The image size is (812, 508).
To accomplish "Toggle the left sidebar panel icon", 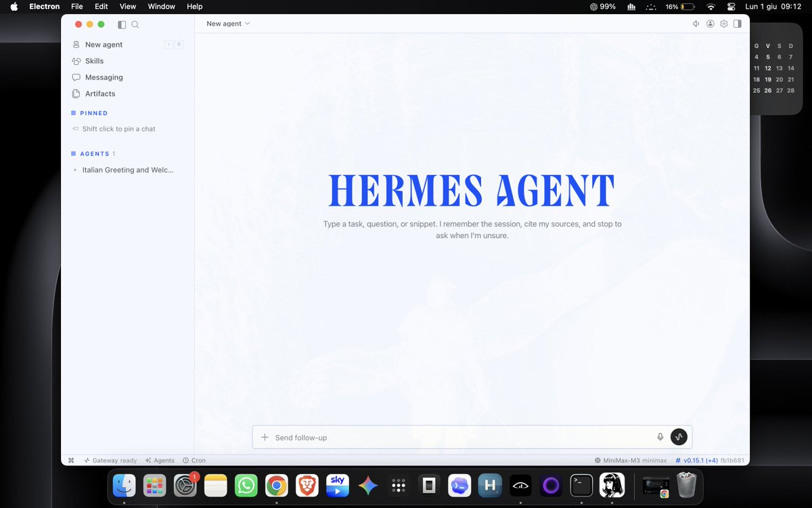I will (122, 24).
